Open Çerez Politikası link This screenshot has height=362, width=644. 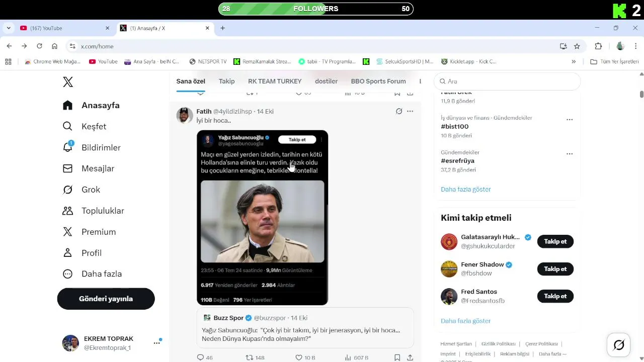click(541, 344)
